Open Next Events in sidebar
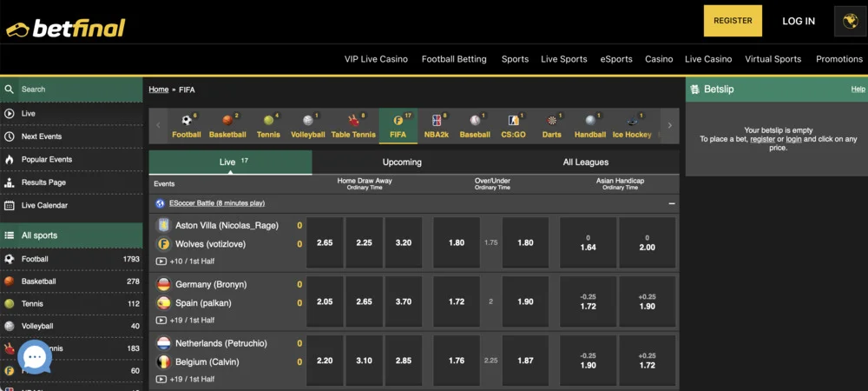 pos(71,136)
